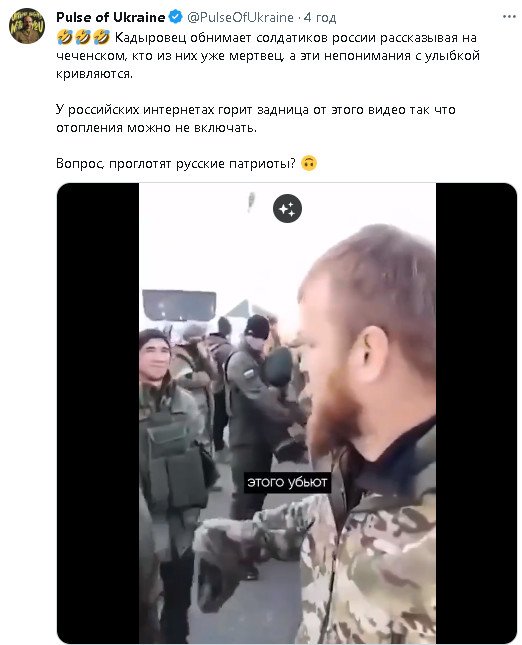Click the upside-down face emoji
The width and height of the screenshot is (522, 645).
click(x=309, y=163)
